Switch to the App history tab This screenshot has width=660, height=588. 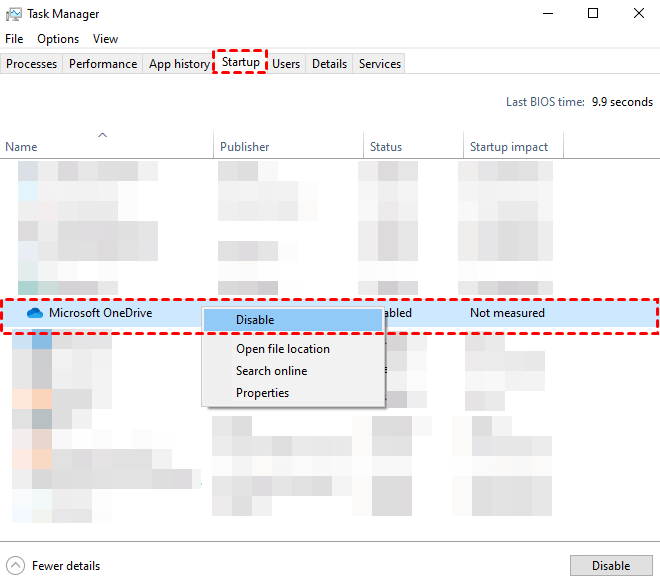(x=179, y=64)
